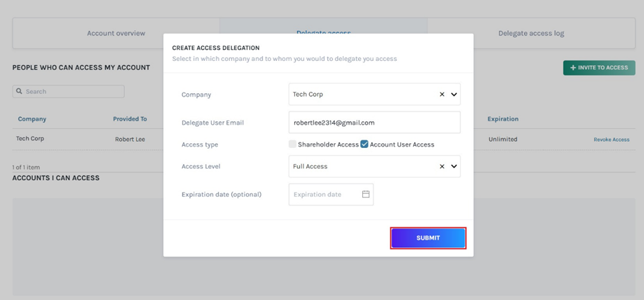Screen dimensions: 644x300
Task: Click the plus icon on Invite button
Action: click(x=573, y=68)
